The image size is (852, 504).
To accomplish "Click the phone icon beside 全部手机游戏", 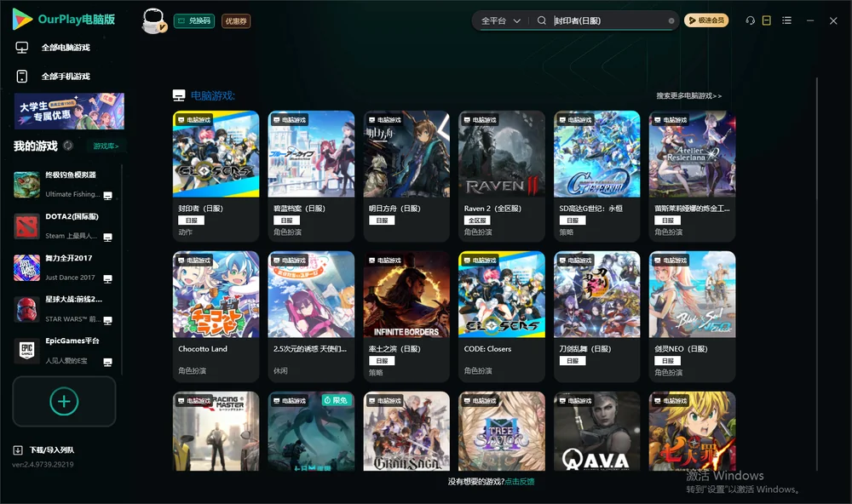I will (x=22, y=76).
